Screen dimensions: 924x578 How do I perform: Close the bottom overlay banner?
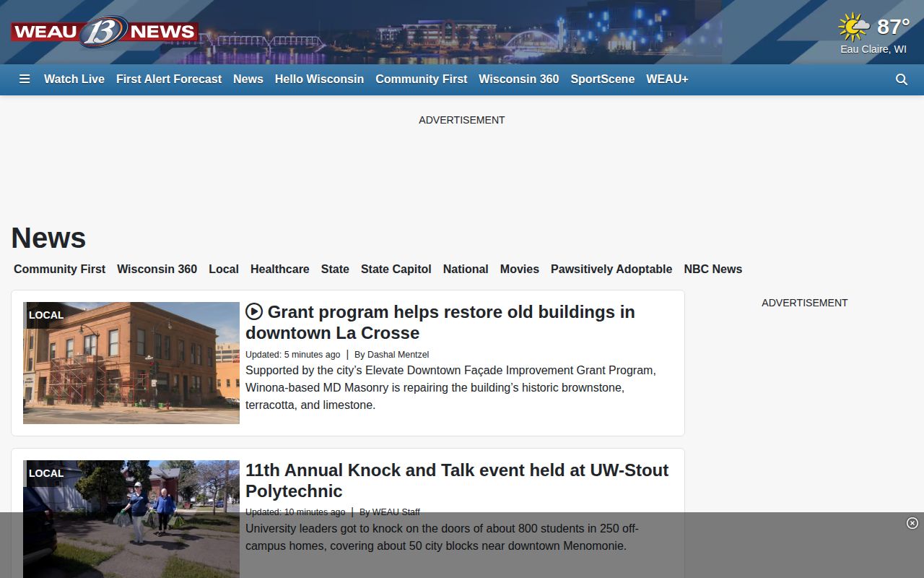click(x=912, y=523)
